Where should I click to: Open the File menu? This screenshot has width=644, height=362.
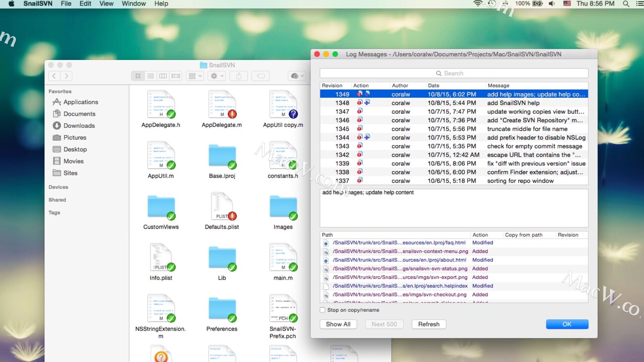point(66,4)
